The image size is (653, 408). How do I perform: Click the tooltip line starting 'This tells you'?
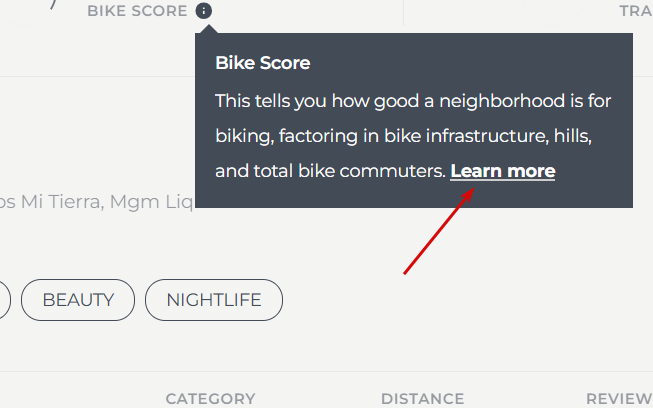[413, 101]
